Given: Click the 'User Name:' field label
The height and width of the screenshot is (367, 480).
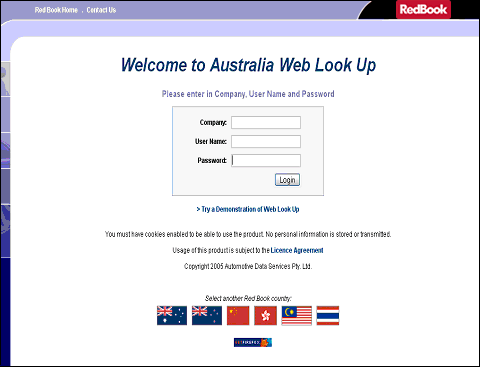Looking at the screenshot, I should point(211,141).
